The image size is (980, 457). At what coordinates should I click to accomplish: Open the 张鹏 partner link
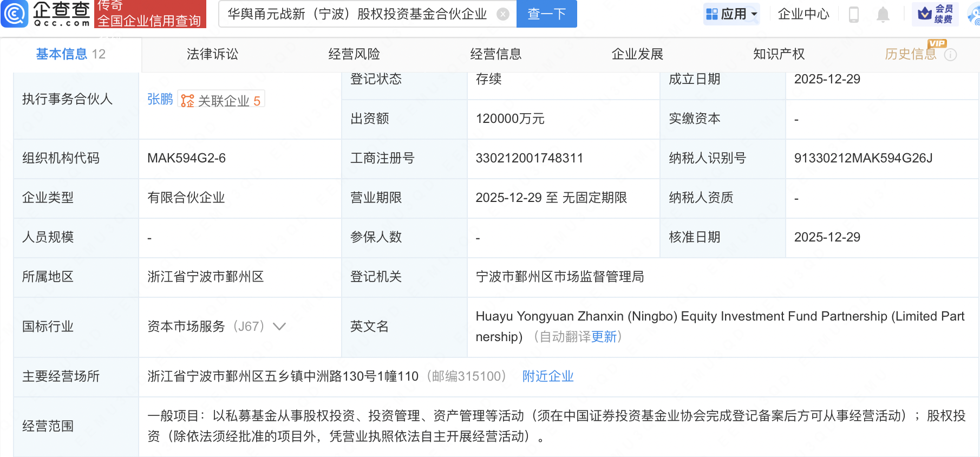tap(160, 99)
